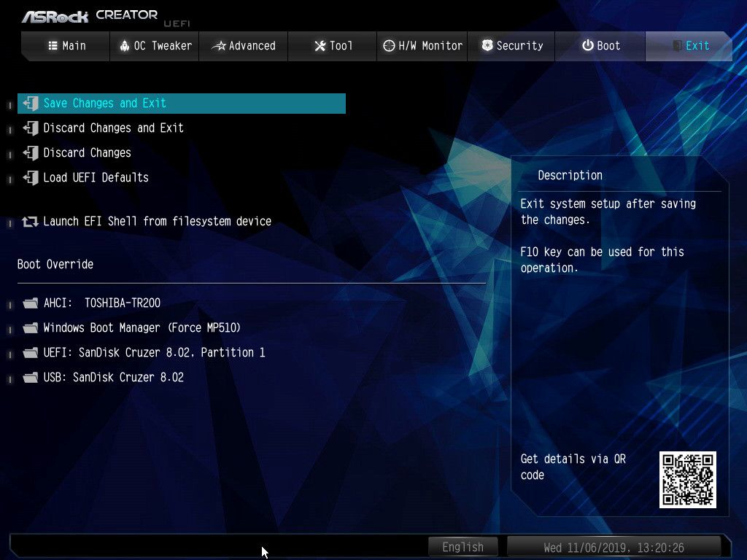Click the icon beside Load UEFI Defaults
The width and height of the screenshot is (747, 560).
point(30,178)
